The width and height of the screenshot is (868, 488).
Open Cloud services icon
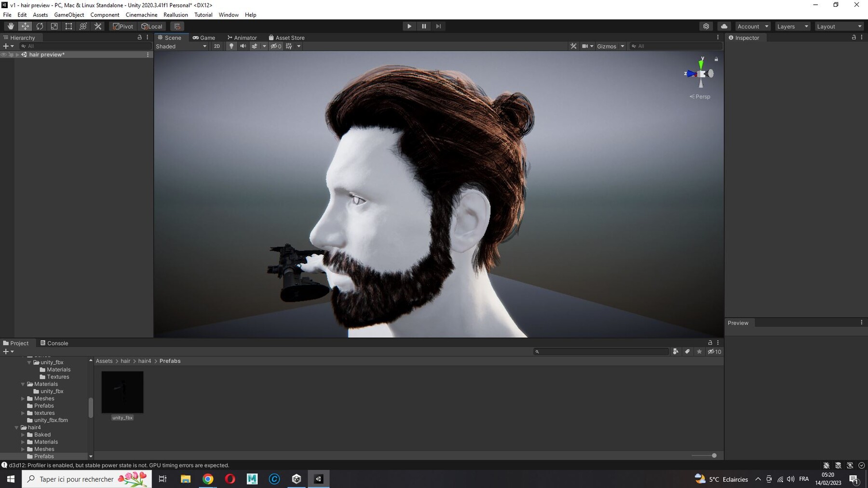[x=724, y=26]
